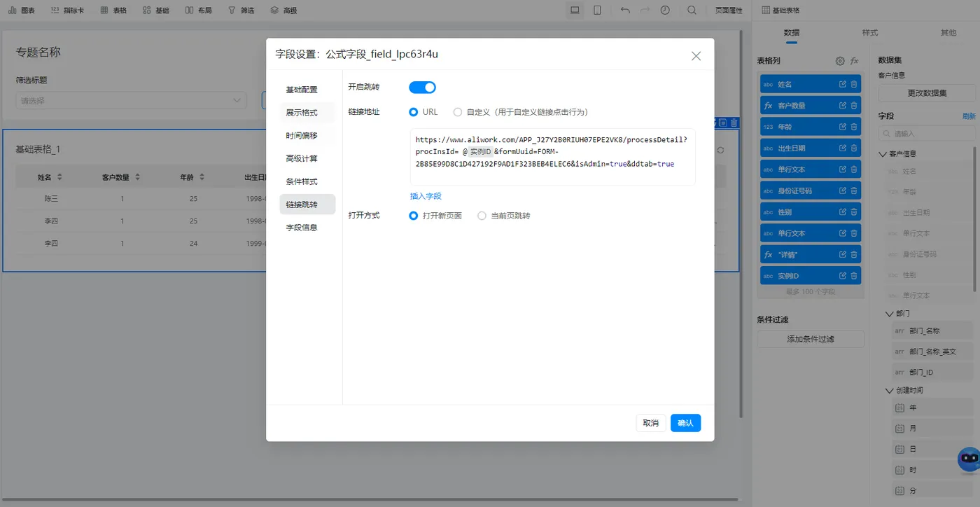The image size is (980, 507).
Task: Open the 布局 layout menu
Action: click(x=198, y=11)
